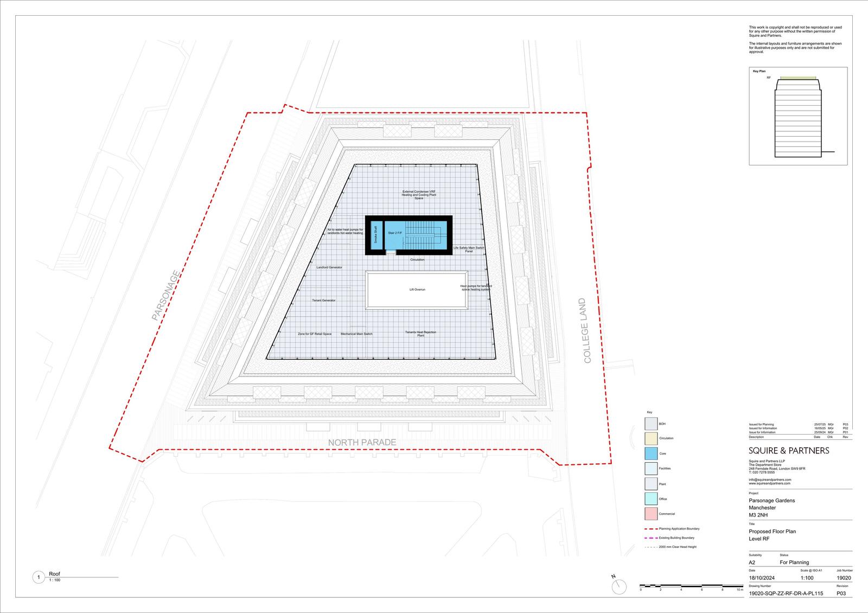Screen dimensions: 868x613
Task: Select the Commercial pink legend swatch
Action: point(651,514)
